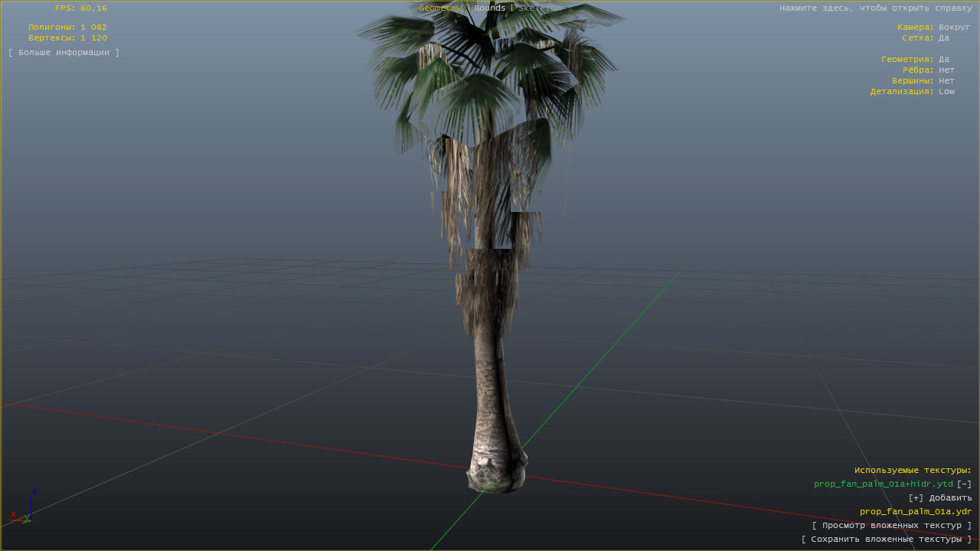Toggle the 'Геометрия' display setting
Image resolution: width=980 pixels, height=551 pixels.
coord(915,60)
